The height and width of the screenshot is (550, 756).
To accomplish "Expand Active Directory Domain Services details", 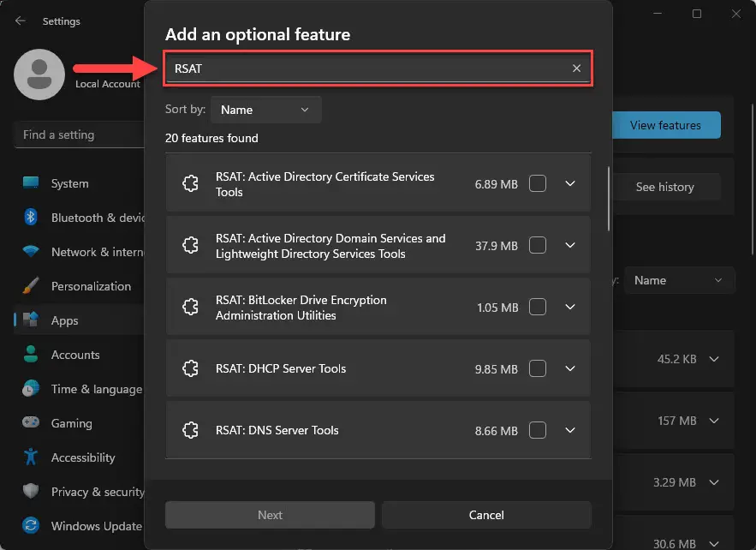I will 570,246.
